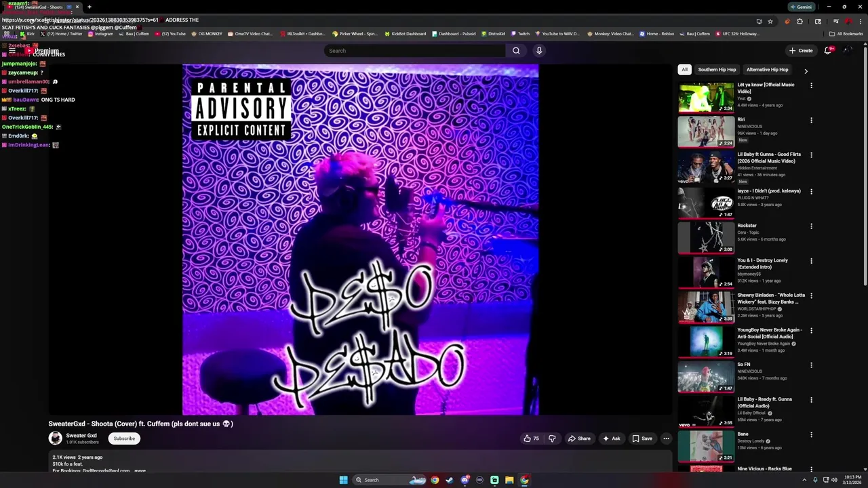
Task: Expand the video description with more
Action: point(140,470)
